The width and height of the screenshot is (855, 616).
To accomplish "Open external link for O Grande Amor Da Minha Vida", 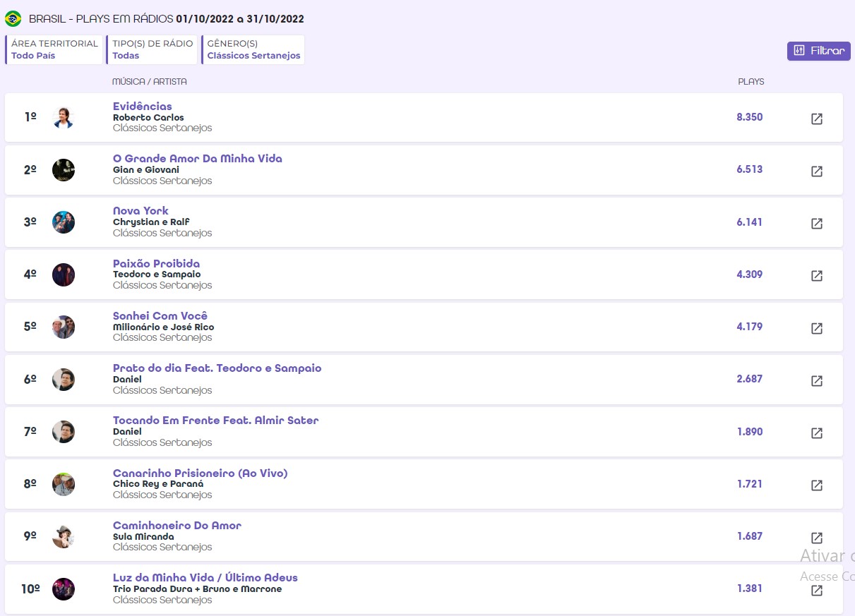I will (816, 171).
